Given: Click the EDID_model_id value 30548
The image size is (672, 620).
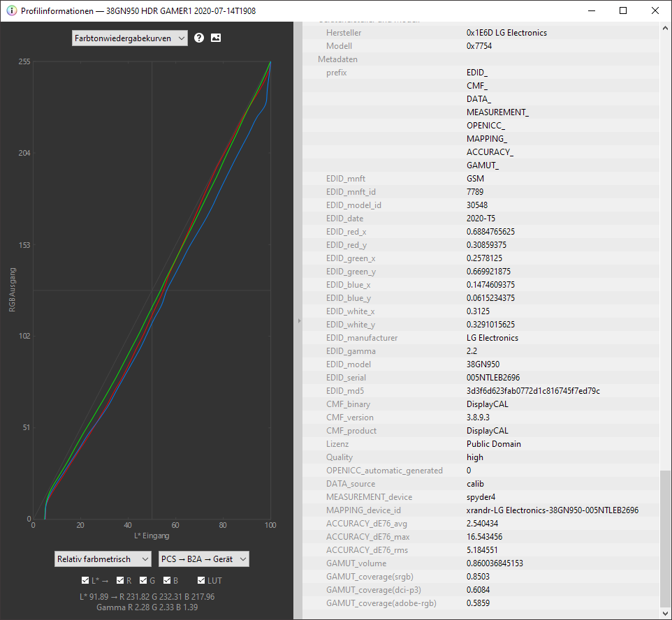Looking at the screenshot, I should point(477,205).
